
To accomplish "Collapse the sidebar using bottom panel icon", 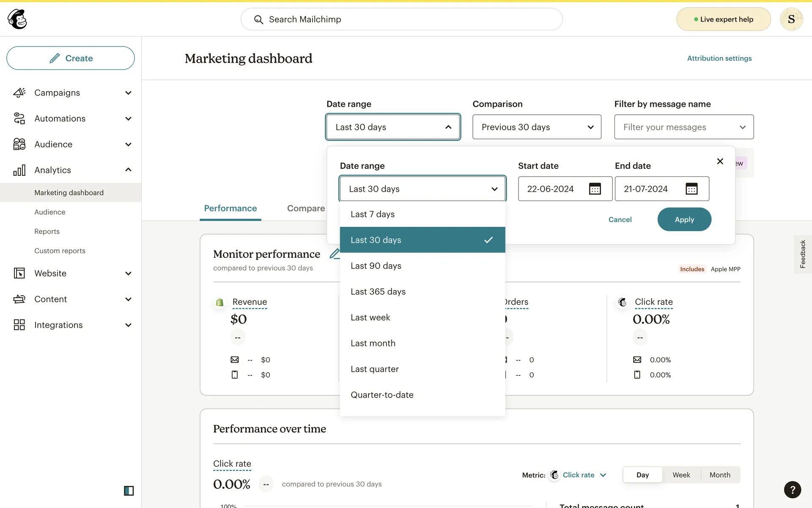I will coord(129,491).
